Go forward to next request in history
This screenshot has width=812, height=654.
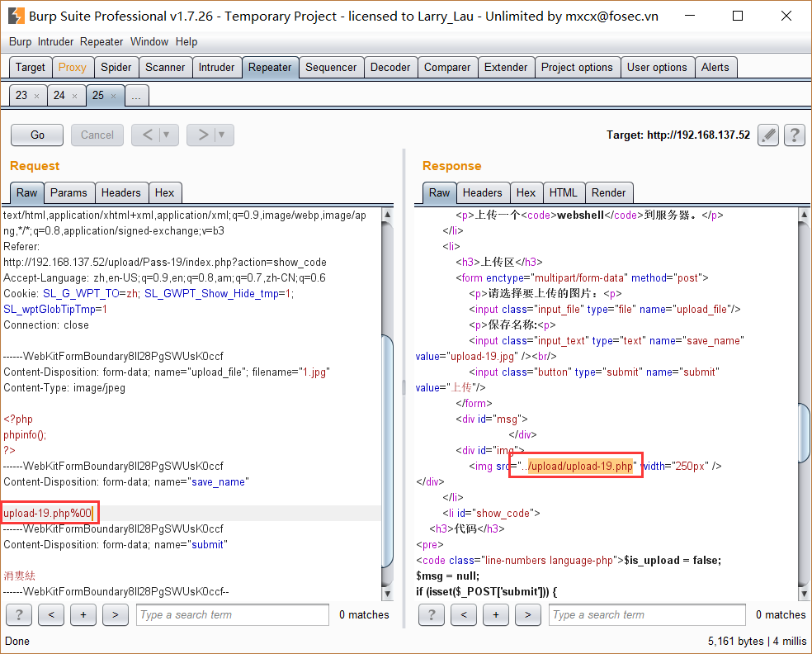(x=203, y=135)
